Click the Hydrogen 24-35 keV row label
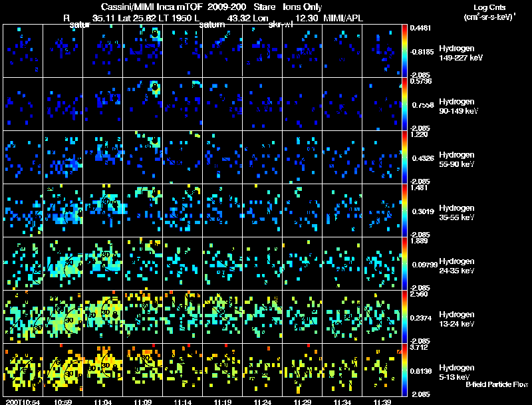This screenshot has height=405, width=532. click(x=457, y=266)
